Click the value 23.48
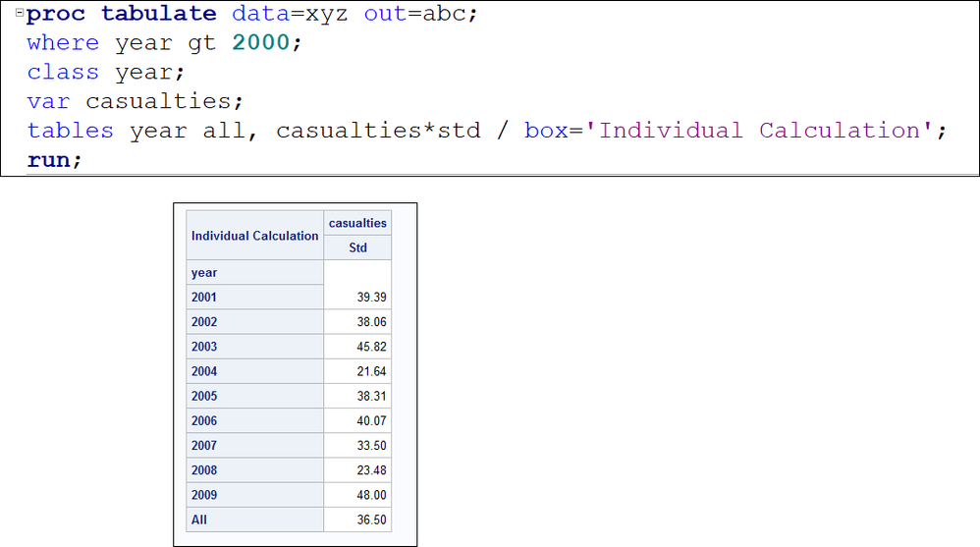This screenshot has height=547, width=980. (371, 470)
